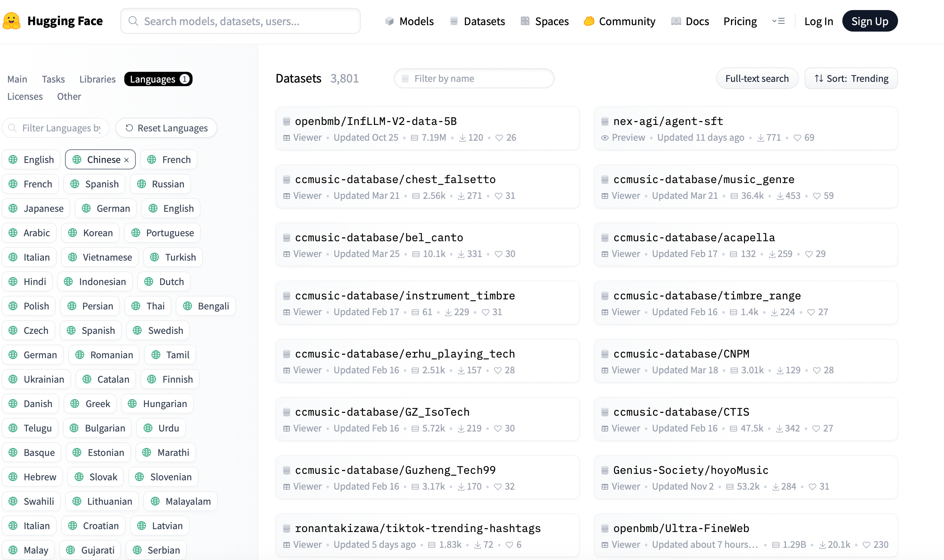Like openbmb/InfLLM-V2-data-5B with the heart icon
The height and width of the screenshot is (560, 944).
(x=499, y=138)
